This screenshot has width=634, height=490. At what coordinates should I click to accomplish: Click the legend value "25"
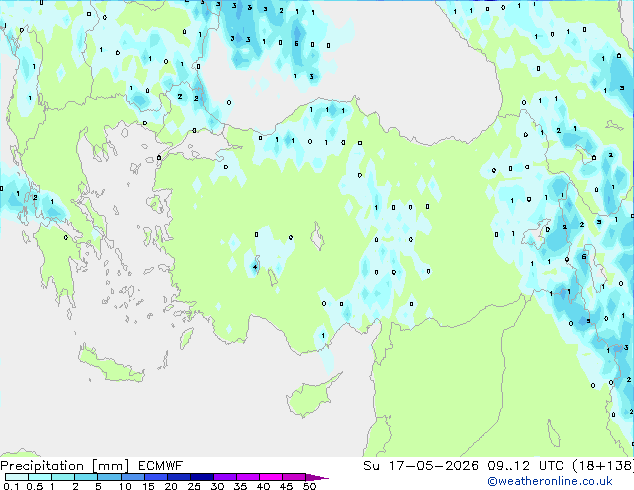(x=194, y=486)
